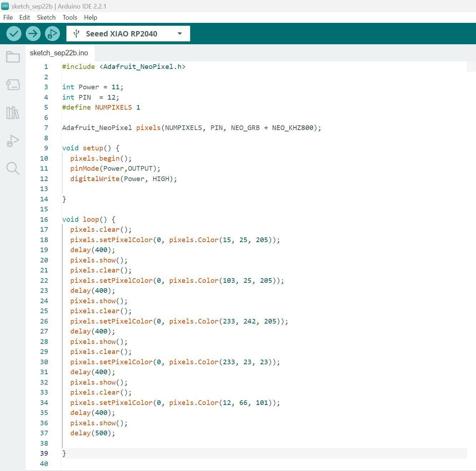
Task: Open the Boards Manager sidebar icon
Action: pyautogui.click(x=13, y=85)
